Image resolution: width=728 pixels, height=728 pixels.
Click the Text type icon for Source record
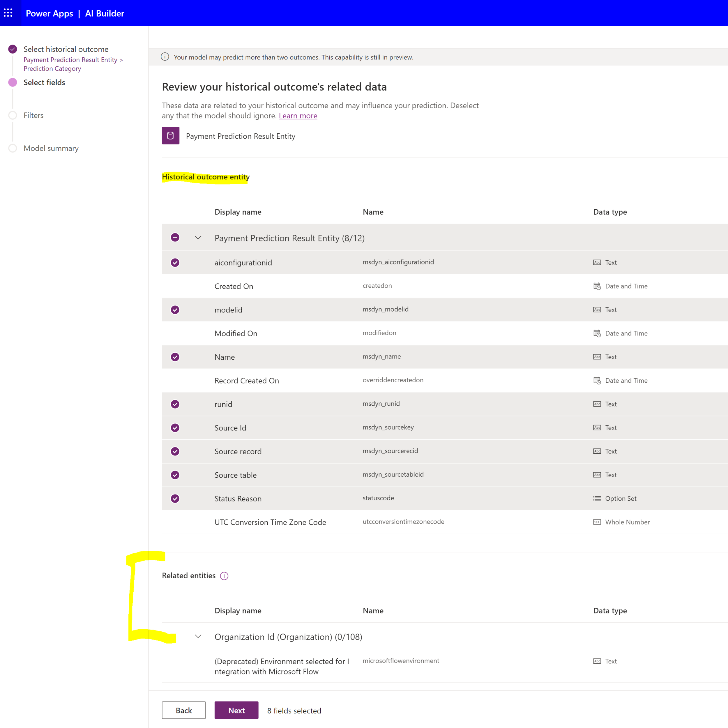(597, 451)
